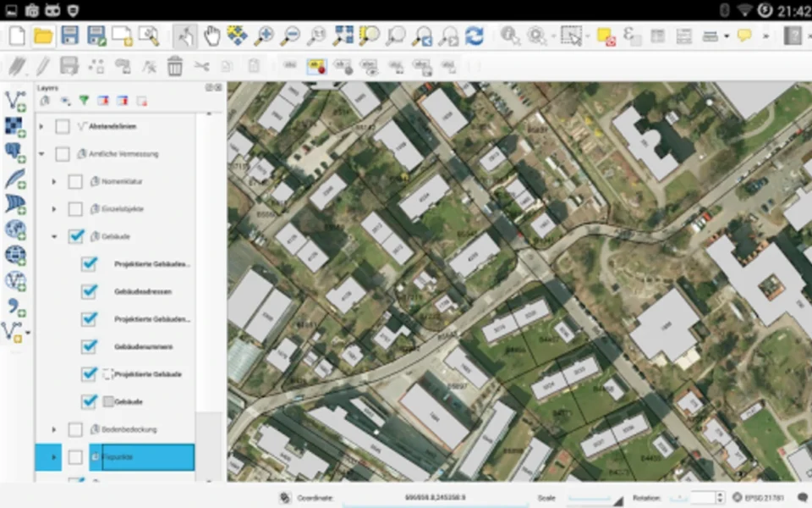Expand the Bodenbedeckung group arrow

[x=54, y=429]
